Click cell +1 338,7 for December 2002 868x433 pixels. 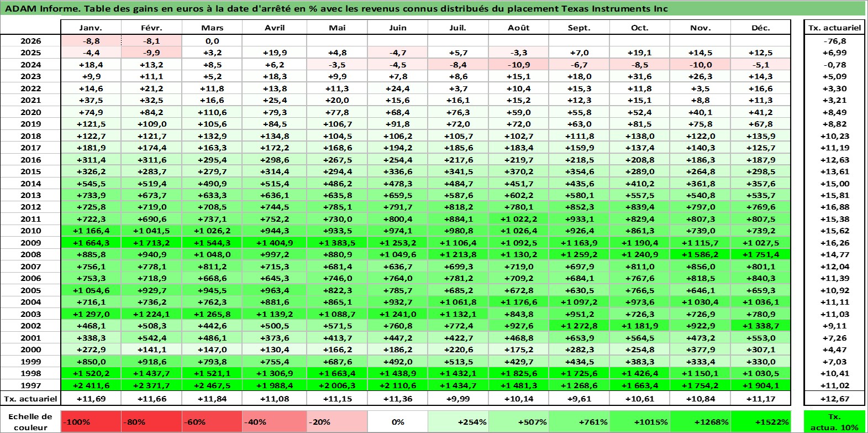760,326
